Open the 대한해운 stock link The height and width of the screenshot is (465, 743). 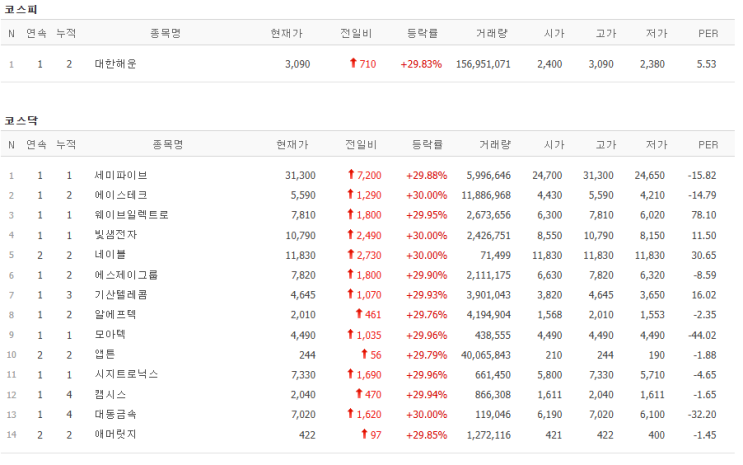115,64
